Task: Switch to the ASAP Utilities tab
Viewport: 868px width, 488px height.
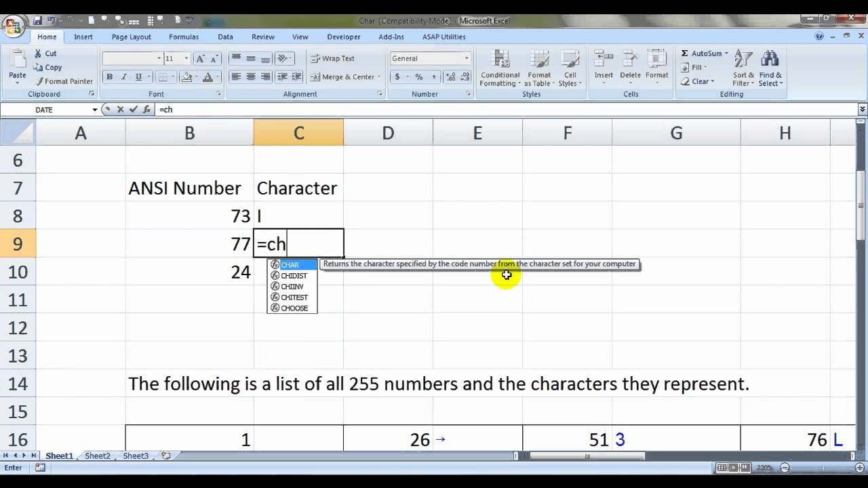Action: (444, 37)
